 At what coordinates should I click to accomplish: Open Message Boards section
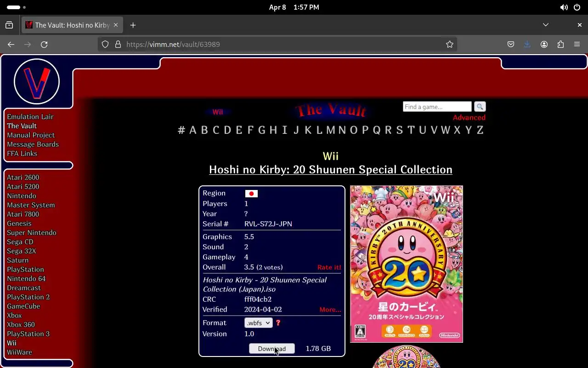coord(33,144)
